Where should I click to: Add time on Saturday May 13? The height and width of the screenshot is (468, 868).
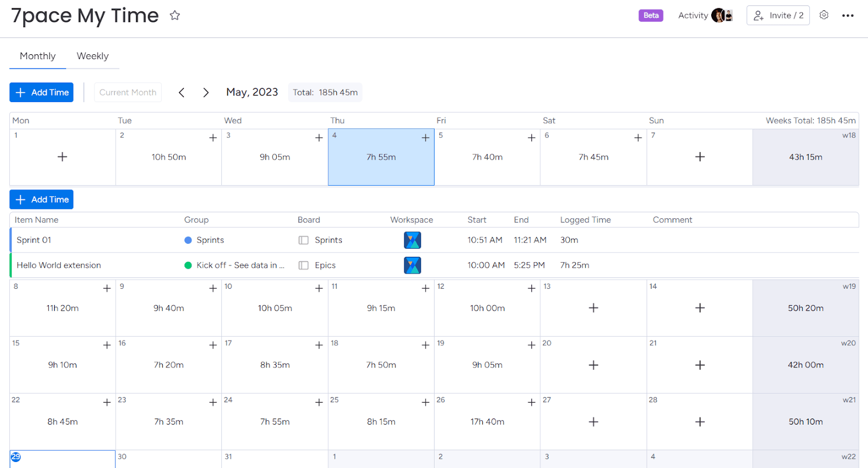tap(593, 308)
